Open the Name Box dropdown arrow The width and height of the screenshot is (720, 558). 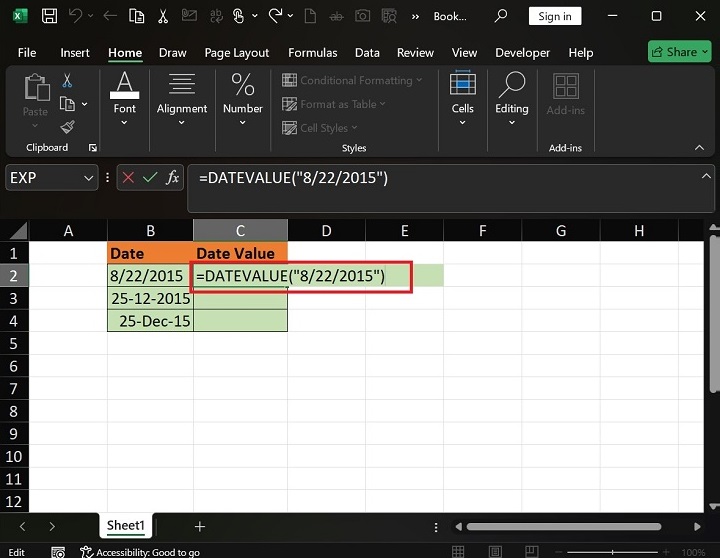[x=88, y=178]
